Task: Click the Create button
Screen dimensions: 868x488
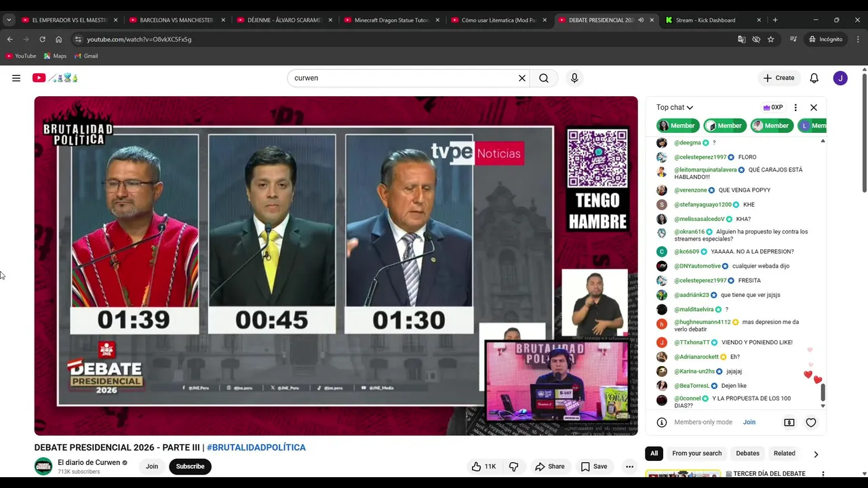Action: tap(778, 78)
